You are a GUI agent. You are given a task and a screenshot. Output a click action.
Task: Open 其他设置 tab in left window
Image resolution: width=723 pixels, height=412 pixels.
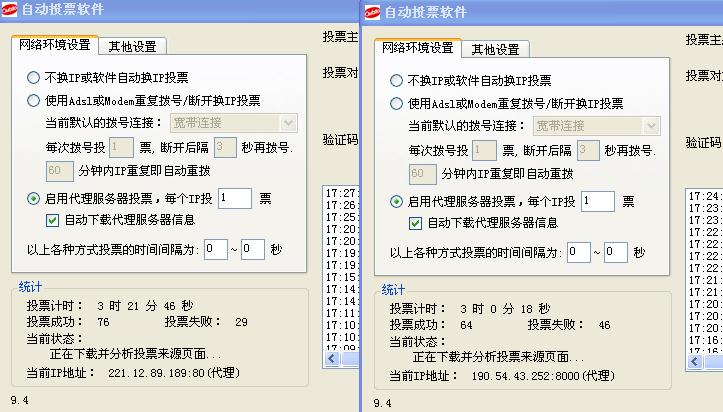click(132, 47)
